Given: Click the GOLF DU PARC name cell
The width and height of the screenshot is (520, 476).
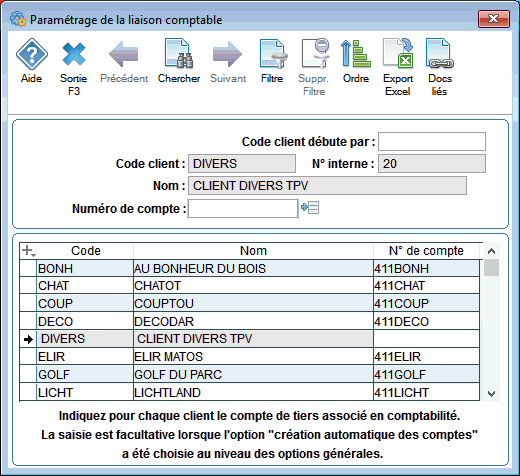Looking at the screenshot, I should click(x=253, y=374).
